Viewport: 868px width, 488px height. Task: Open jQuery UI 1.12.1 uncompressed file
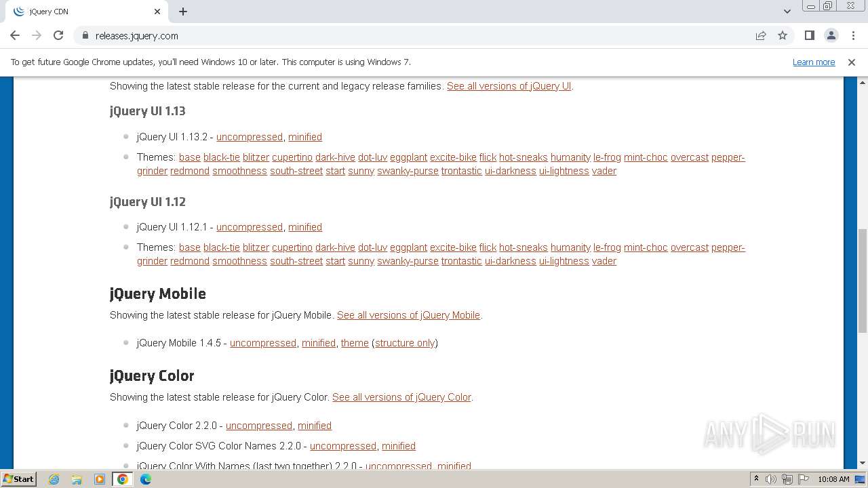[x=250, y=227]
